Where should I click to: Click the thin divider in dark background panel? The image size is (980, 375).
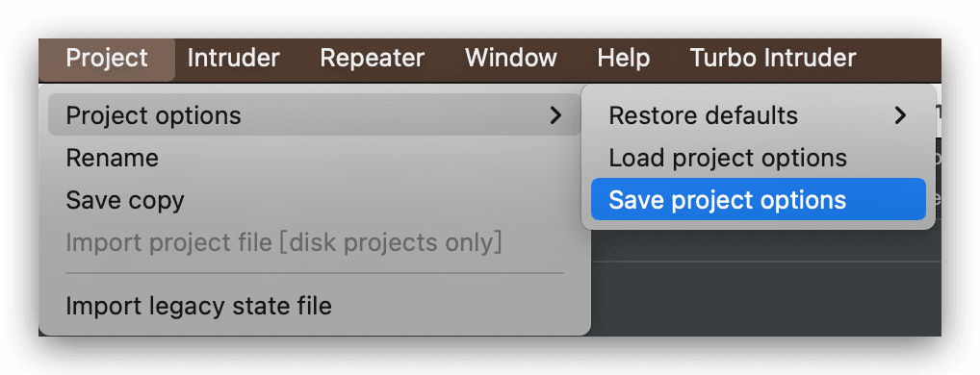pyautogui.click(x=765, y=262)
